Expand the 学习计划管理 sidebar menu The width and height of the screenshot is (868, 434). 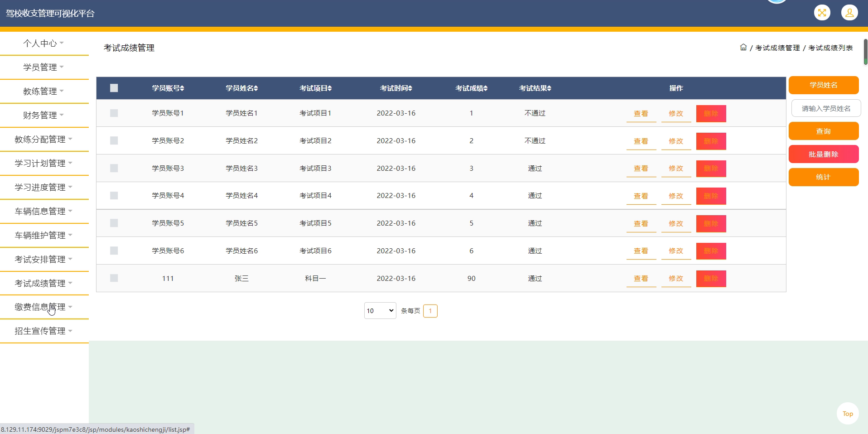point(44,164)
